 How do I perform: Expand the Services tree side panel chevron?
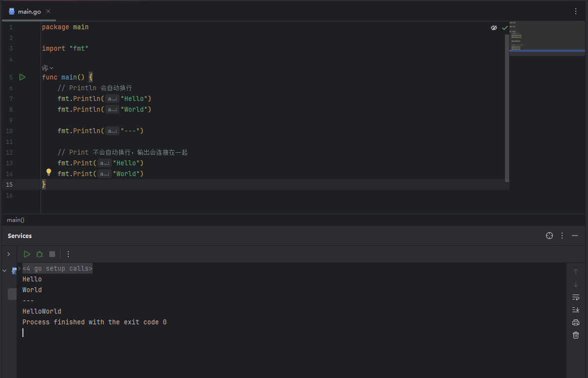8,254
